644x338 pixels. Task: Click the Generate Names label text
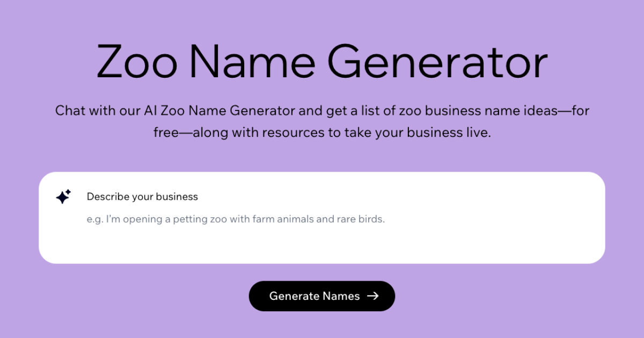pos(316,296)
